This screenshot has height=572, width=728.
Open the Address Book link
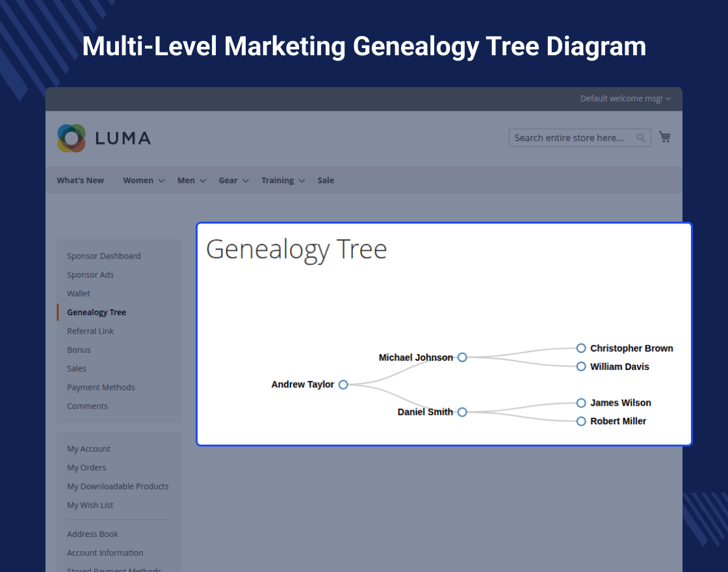click(x=92, y=534)
